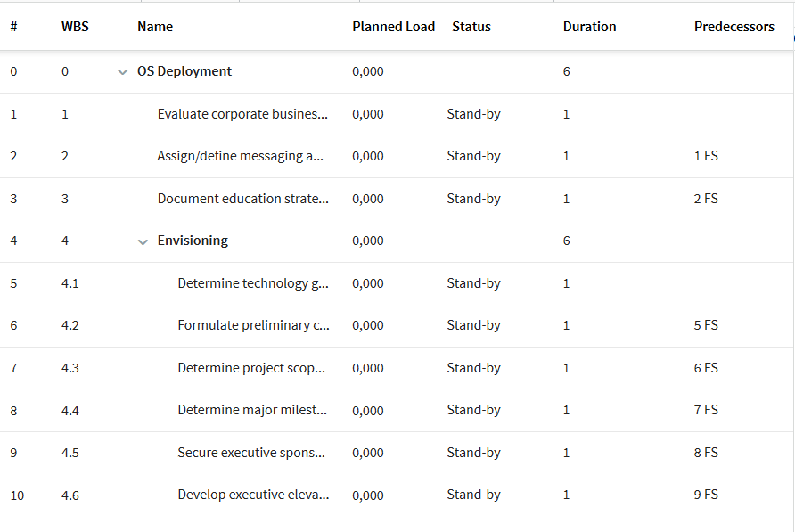Click the Formulate preliminary task name
795x532 pixels.
tap(253, 325)
